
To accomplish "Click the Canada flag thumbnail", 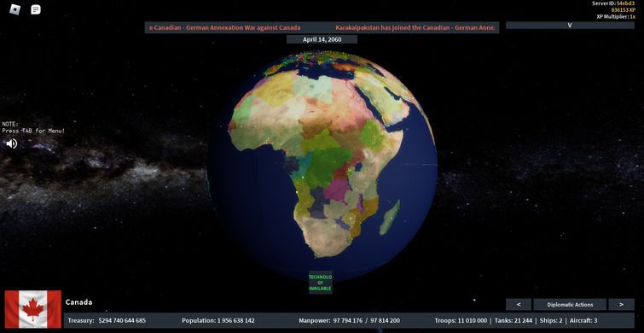I will [x=33, y=309].
